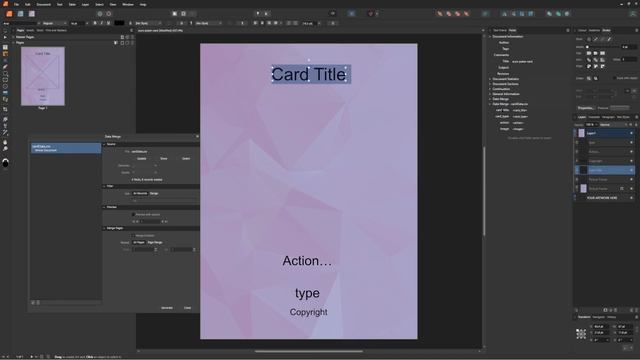Click the Show button in Data Merge
Viewport: 640px width, 360px height.
(164, 158)
